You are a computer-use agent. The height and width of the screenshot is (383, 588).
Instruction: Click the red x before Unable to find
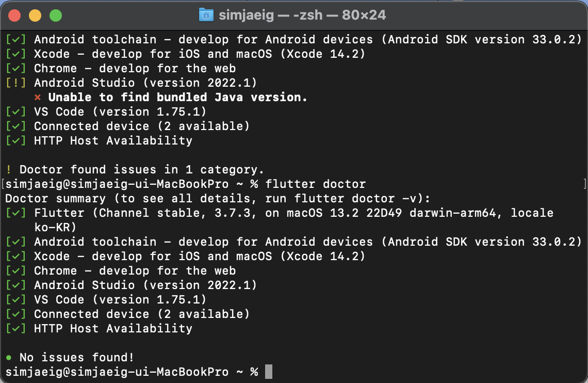[x=38, y=98]
